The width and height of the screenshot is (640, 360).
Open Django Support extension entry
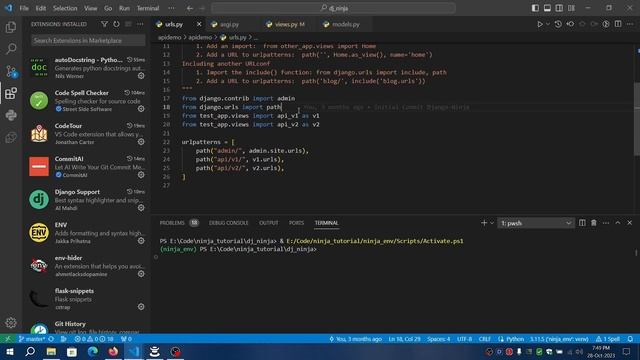[87, 200]
